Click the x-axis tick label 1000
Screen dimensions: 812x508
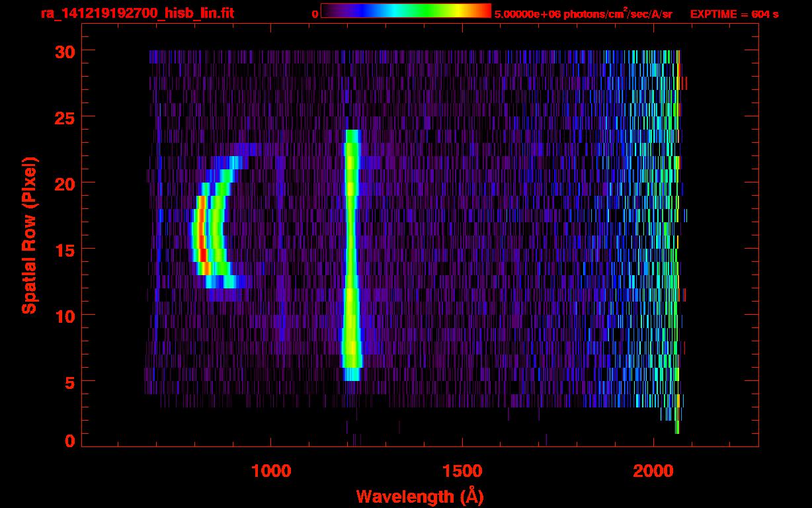(271, 471)
